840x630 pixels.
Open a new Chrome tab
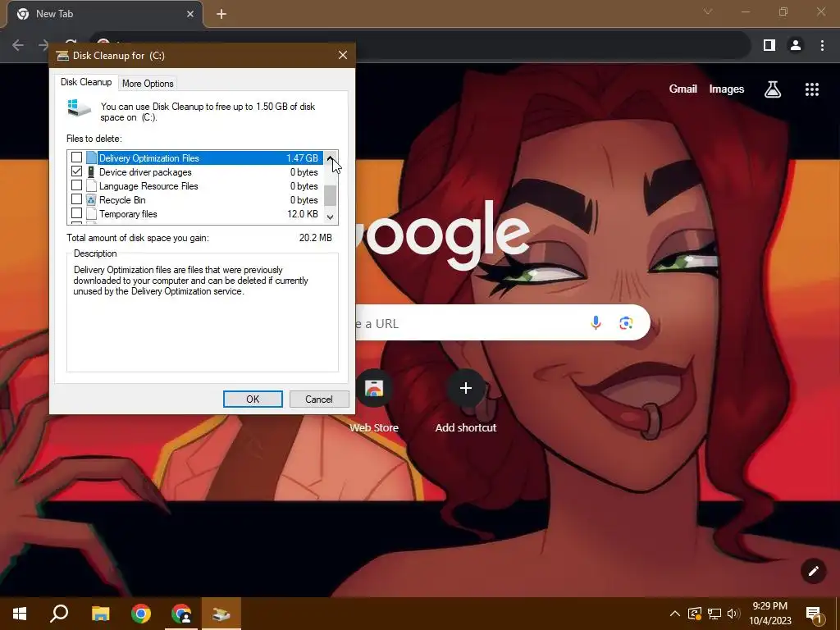click(221, 14)
